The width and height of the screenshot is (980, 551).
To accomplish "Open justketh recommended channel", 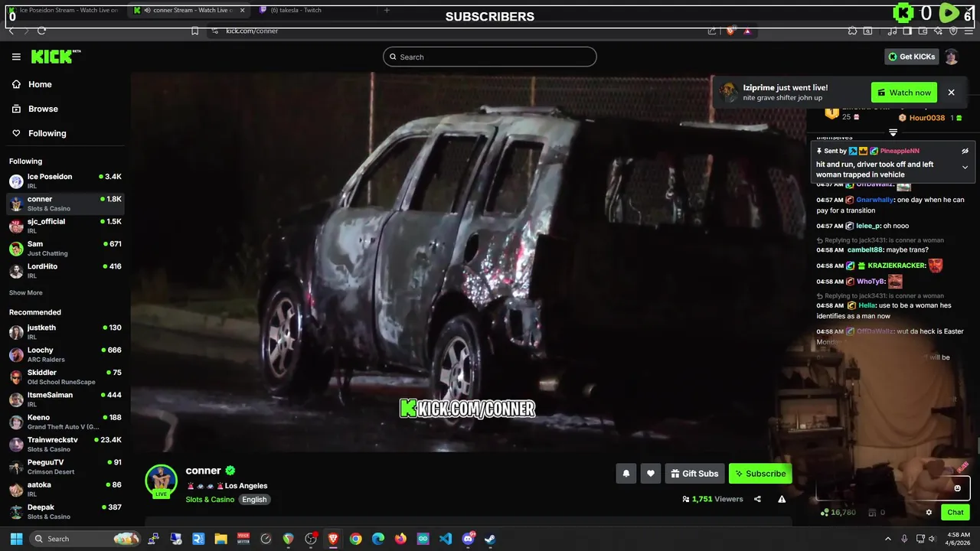I will coord(65,332).
